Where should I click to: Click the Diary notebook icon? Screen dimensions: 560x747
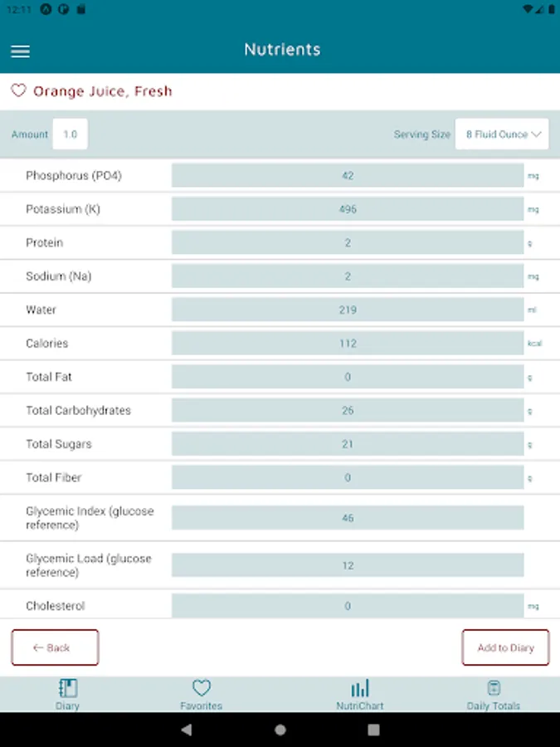tap(68, 688)
